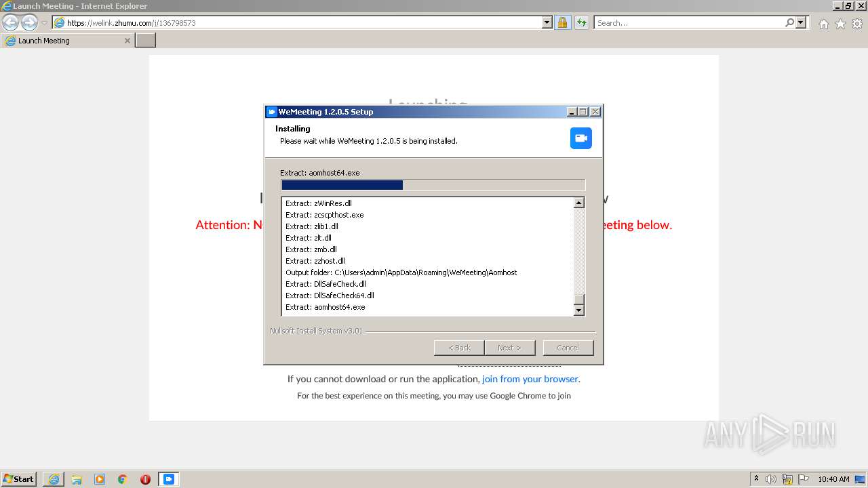868x488 pixels.
Task: Click the Cancel button in setup
Action: click(568, 348)
